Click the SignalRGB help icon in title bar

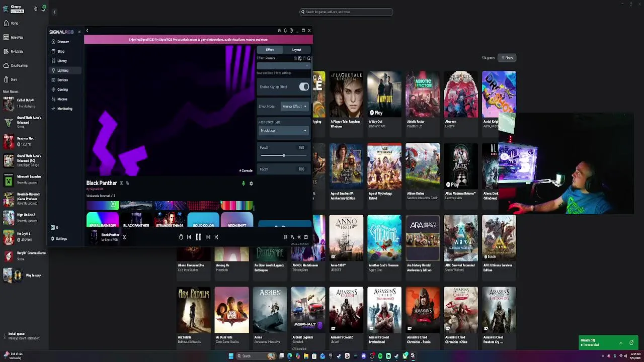tap(291, 31)
